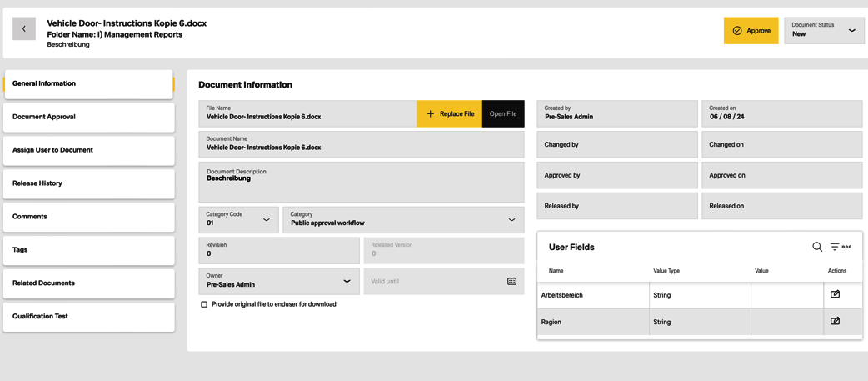Click the User Fields filter icon
This screenshot has width=868, height=381.
pyautogui.click(x=834, y=248)
